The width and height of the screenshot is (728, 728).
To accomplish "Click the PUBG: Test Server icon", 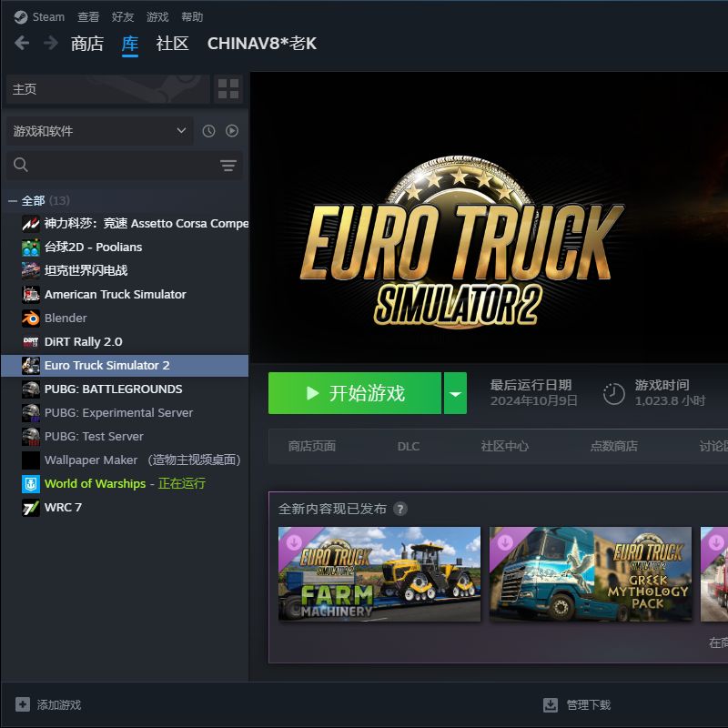I will (31, 437).
